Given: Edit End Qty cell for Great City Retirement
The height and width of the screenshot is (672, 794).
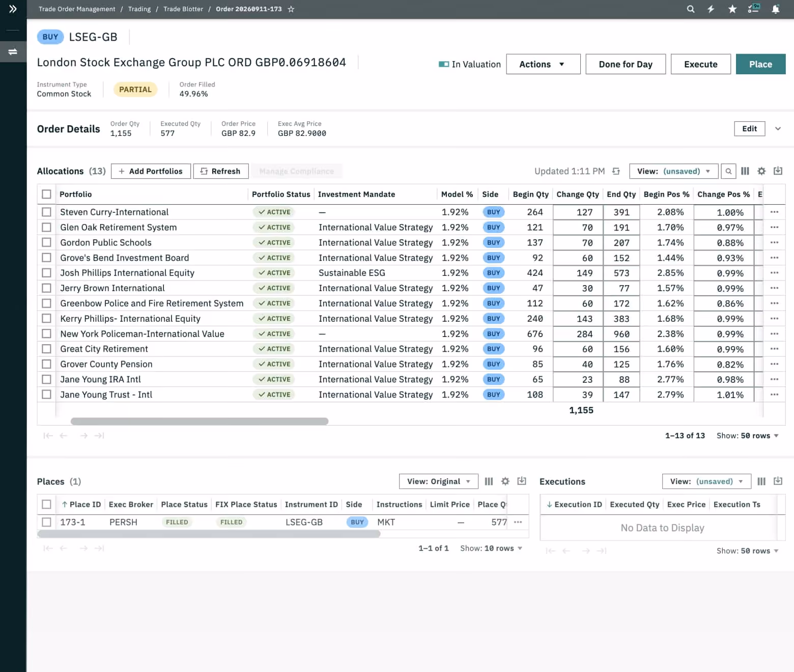Looking at the screenshot, I should pos(621,349).
